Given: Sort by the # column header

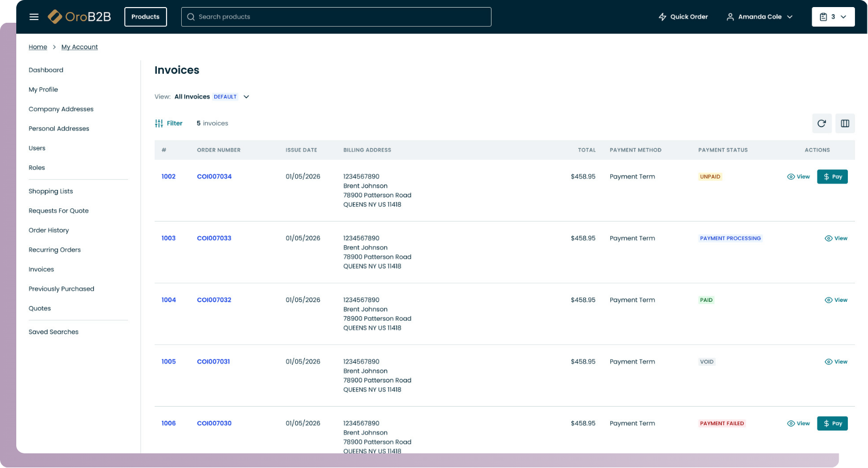Looking at the screenshot, I should (x=164, y=150).
